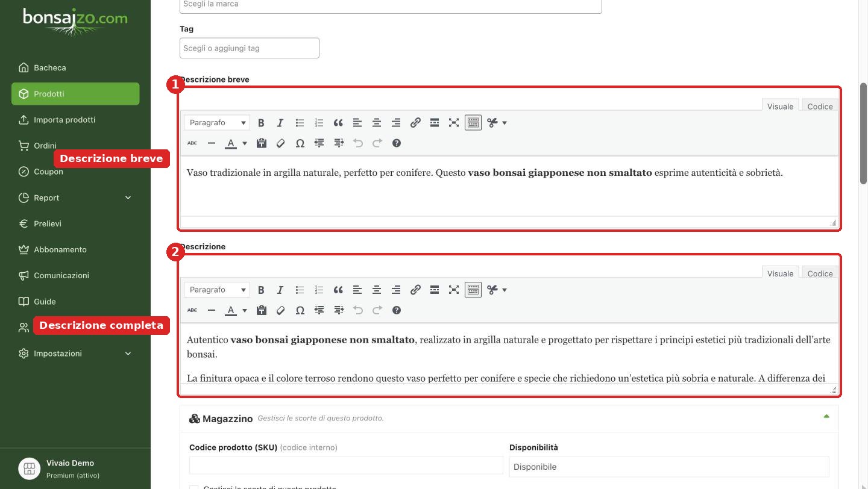Open special characters in Descrizione breve editor

click(300, 143)
